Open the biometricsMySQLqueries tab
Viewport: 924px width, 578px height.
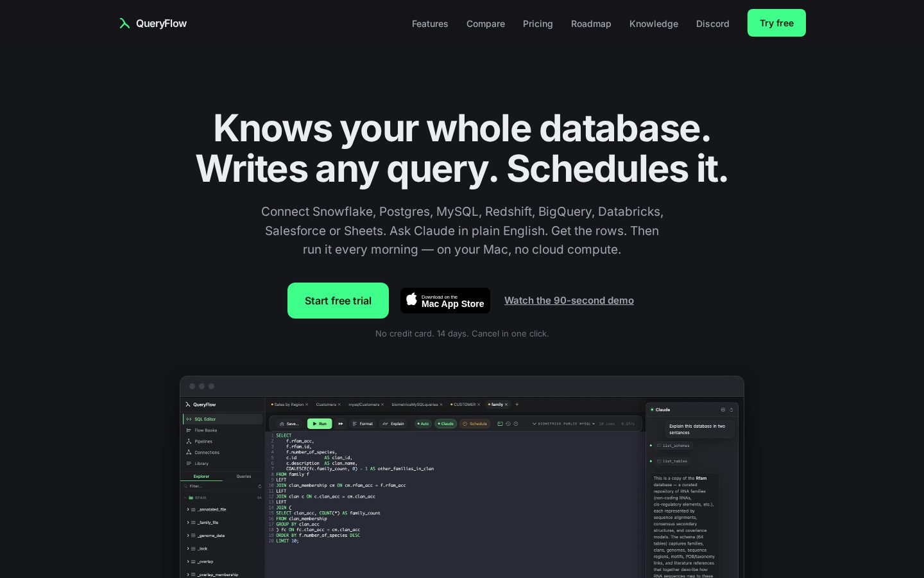coord(415,405)
